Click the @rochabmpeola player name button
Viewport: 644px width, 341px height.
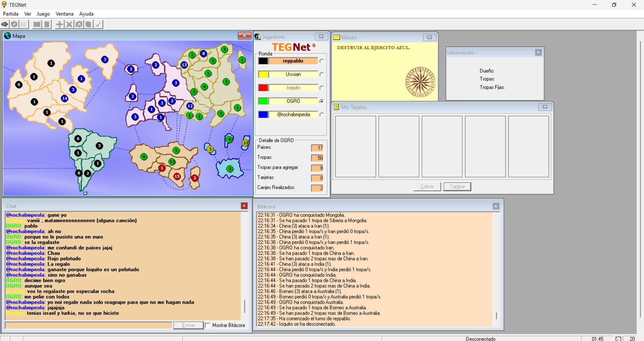point(293,115)
